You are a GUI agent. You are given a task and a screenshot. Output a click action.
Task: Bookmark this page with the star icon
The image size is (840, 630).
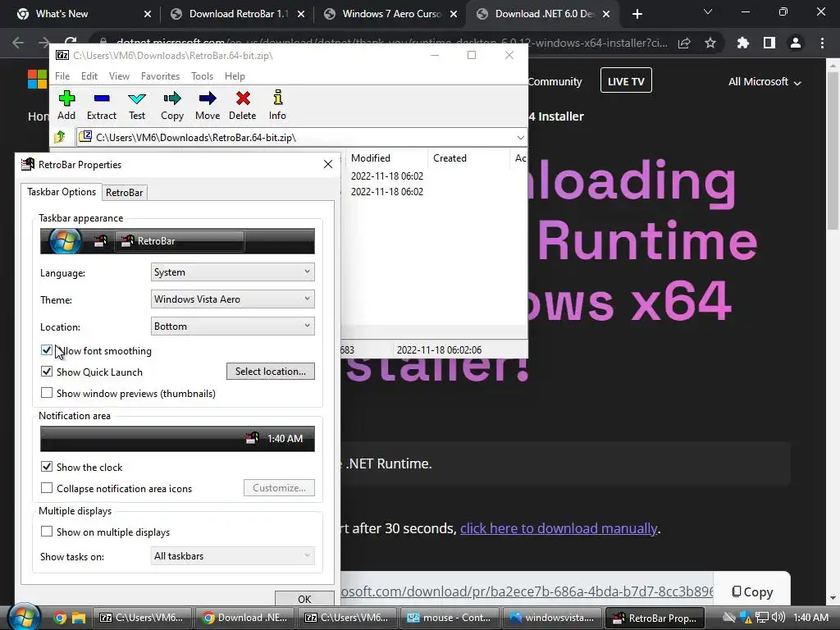(x=710, y=43)
